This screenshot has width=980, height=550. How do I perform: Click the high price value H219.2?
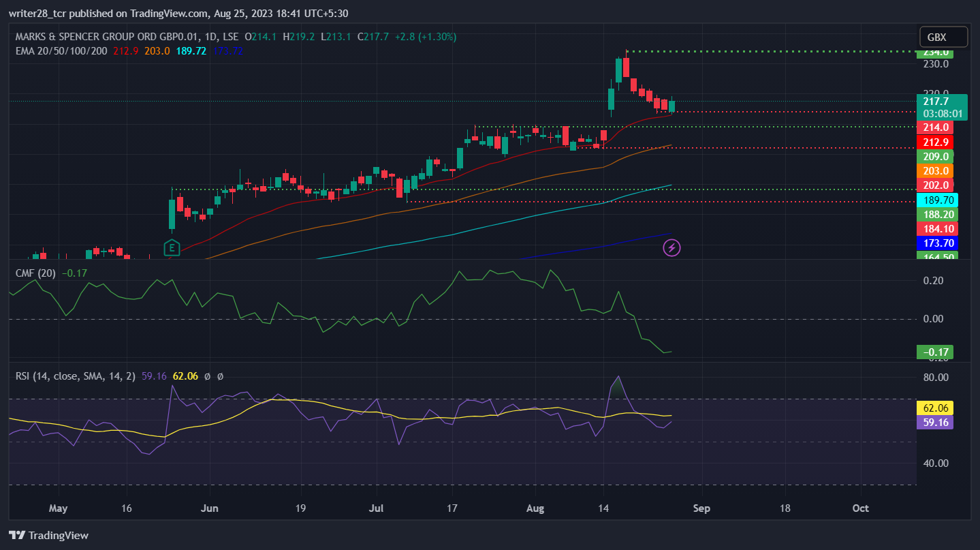(299, 37)
